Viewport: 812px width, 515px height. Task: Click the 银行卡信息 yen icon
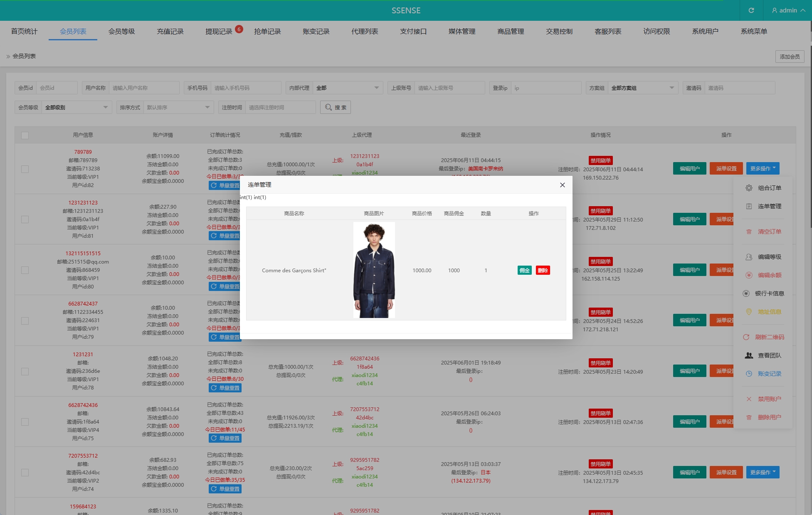(746, 293)
